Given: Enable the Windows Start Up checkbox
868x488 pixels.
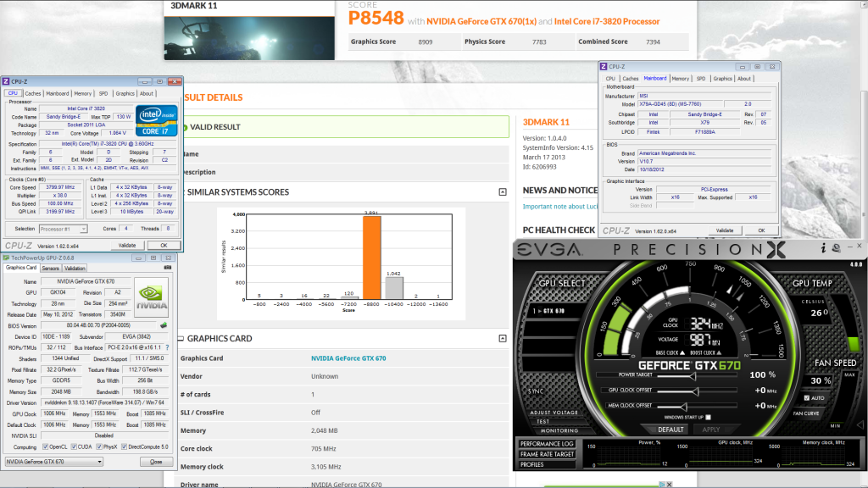Looking at the screenshot, I should tap(708, 417).
